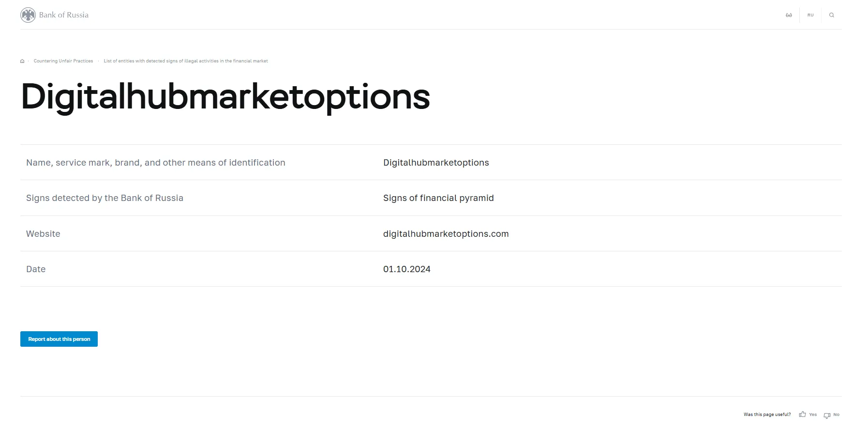Click the Digitalhubmarketoptions name value in the table
This screenshot has height=431, width=868.
(x=436, y=163)
